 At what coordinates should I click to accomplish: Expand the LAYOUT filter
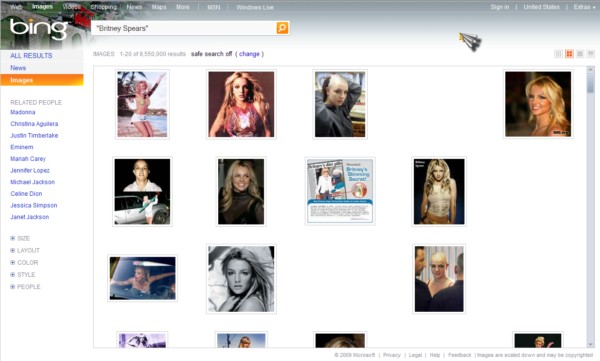(25, 250)
